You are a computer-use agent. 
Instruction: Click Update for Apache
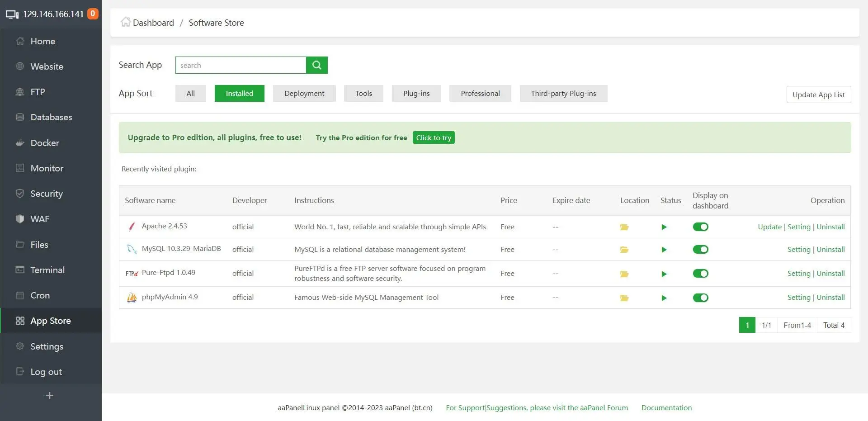[x=769, y=227]
